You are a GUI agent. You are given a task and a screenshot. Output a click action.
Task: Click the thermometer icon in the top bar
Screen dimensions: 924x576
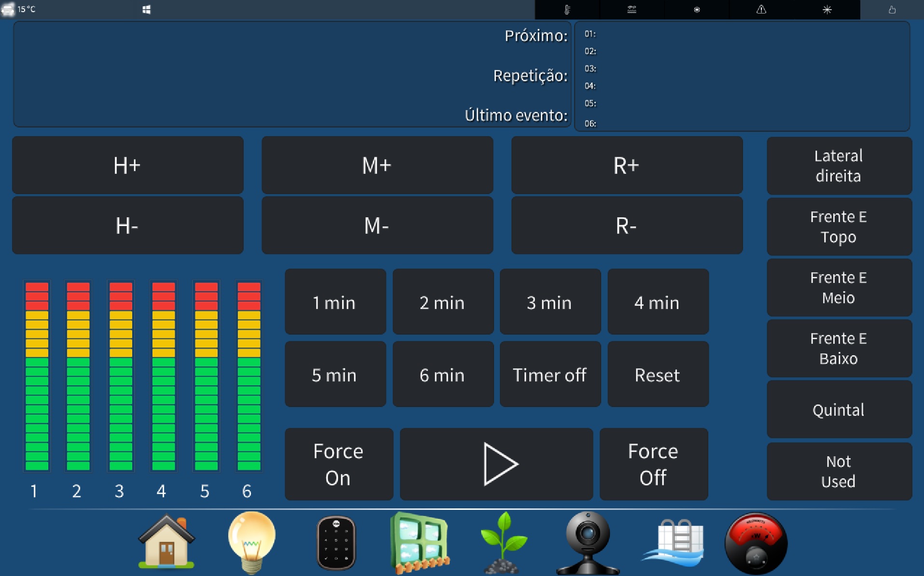pyautogui.click(x=567, y=10)
